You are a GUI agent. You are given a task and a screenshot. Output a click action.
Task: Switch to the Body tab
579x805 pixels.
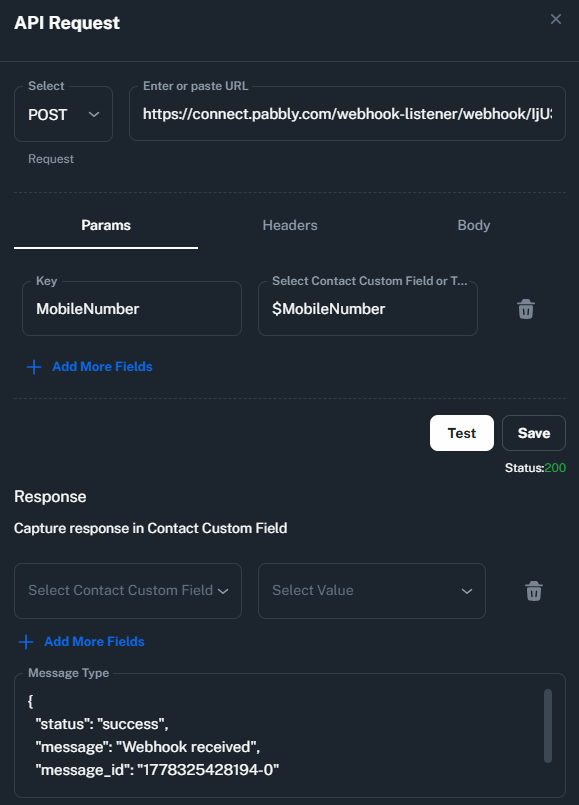[x=474, y=225]
